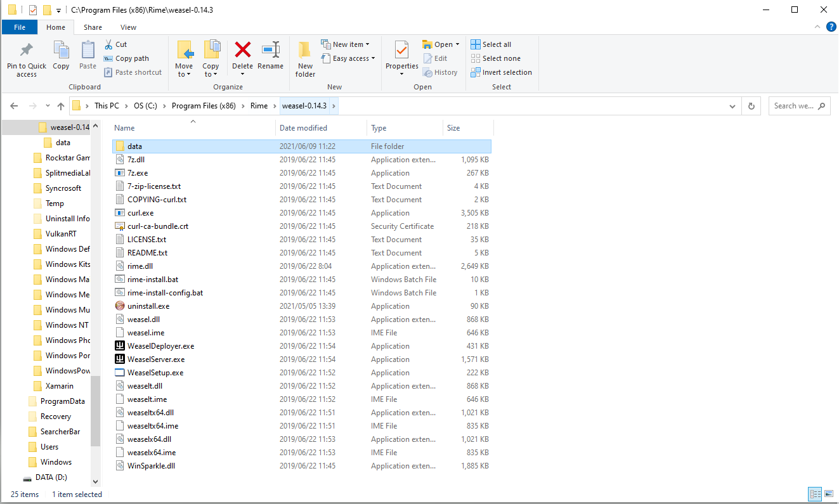Select DATA (D:) drive in tree
839x504 pixels.
click(x=51, y=477)
